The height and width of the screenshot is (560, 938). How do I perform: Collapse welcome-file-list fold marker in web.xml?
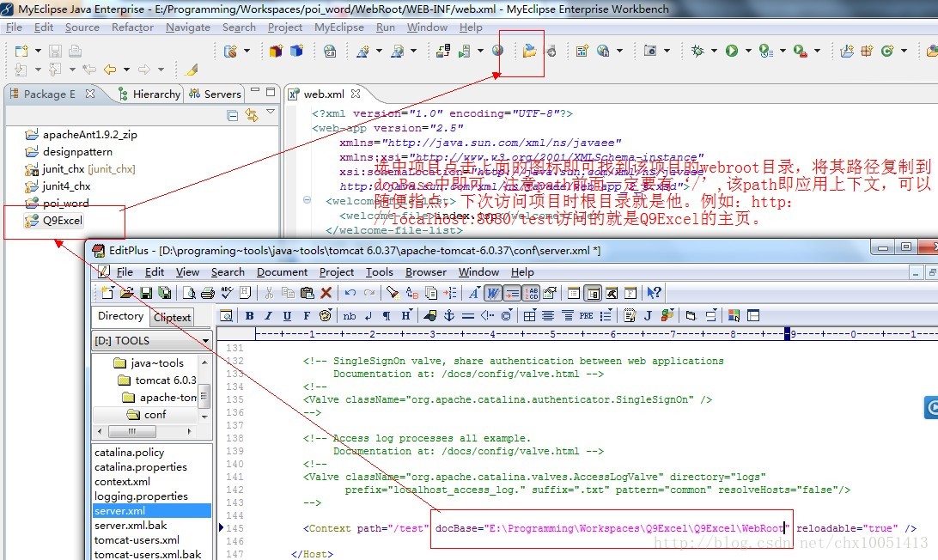(307, 200)
